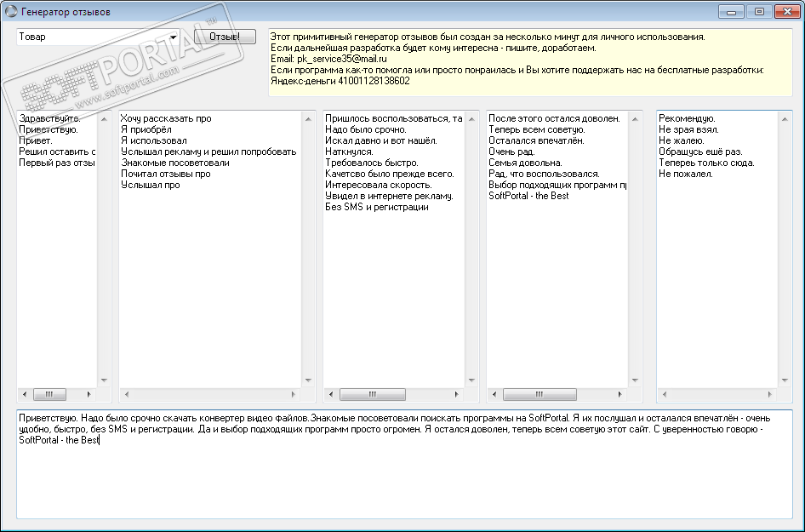Select 'Пришлось воспользоваться' in the third list
Viewport: 805px width, 532px height.
click(x=394, y=118)
